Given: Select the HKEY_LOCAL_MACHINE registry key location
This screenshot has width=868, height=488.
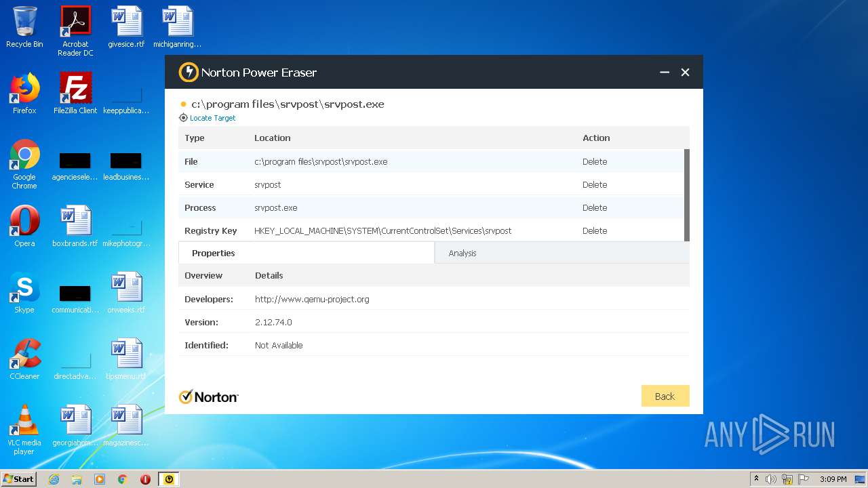Looking at the screenshot, I should click(x=383, y=231).
